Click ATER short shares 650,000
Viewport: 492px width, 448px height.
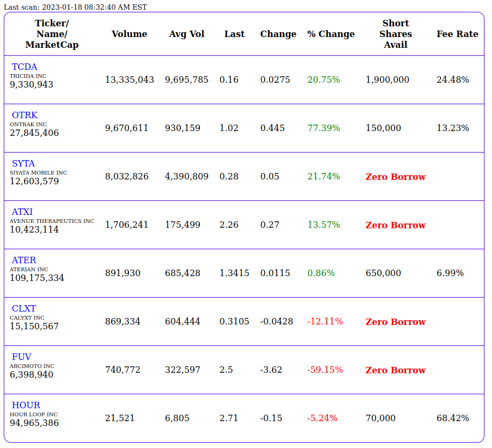click(x=384, y=273)
